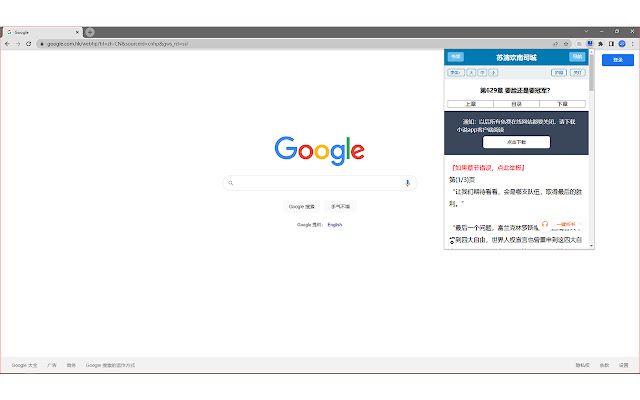
Task: Open Google 搜索的运作方式 footer link
Action: coord(110,365)
